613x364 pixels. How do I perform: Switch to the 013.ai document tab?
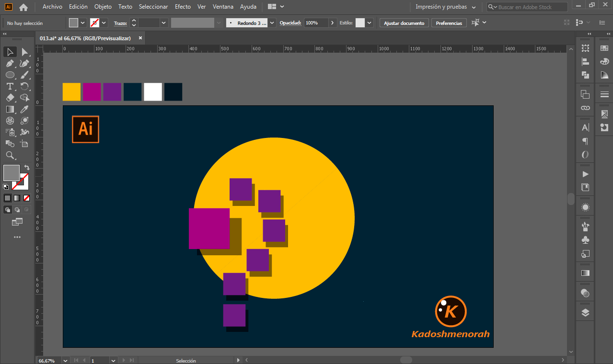point(85,38)
